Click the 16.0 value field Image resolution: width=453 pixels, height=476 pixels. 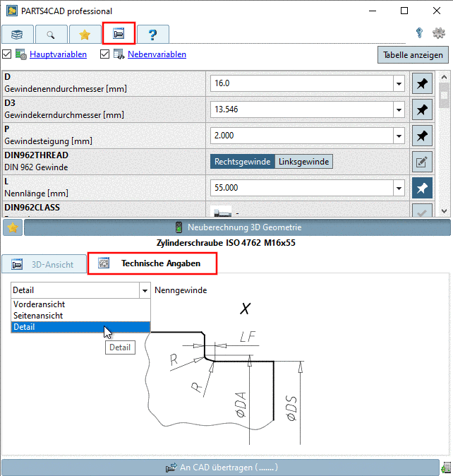[x=302, y=83]
